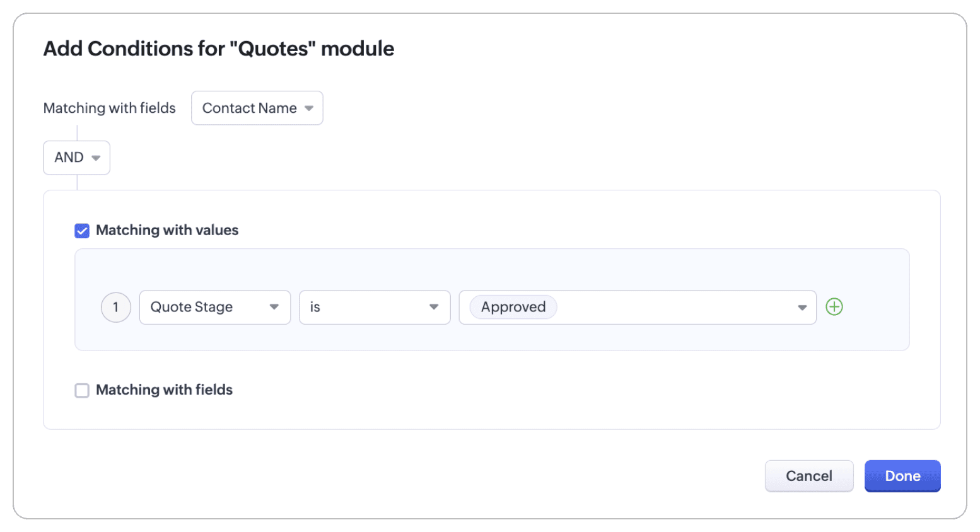The width and height of the screenshot is (980, 532).
Task: Enable the lower Matching with fields checkbox
Action: (x=82, y=390)
